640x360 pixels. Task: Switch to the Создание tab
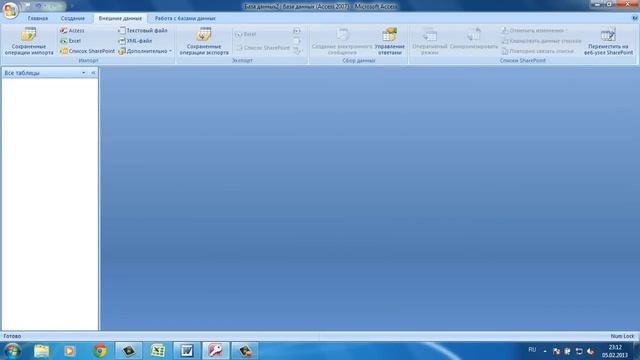(73, 18)
